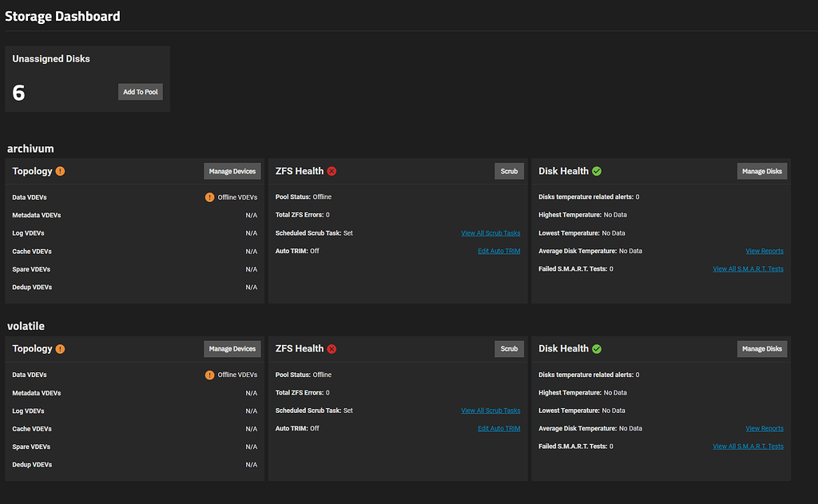
Task: Add unassigned disks to a pool
Action: 140,91
